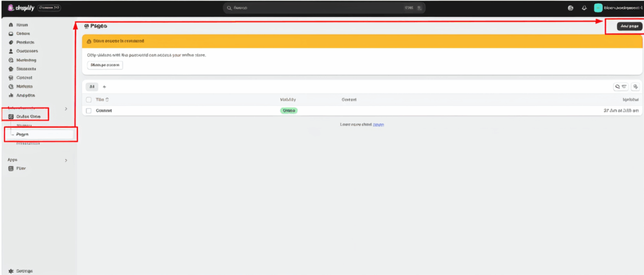The image size is (644, 275).
Task: Click the notifications bell icon
Action: (584, 8)
